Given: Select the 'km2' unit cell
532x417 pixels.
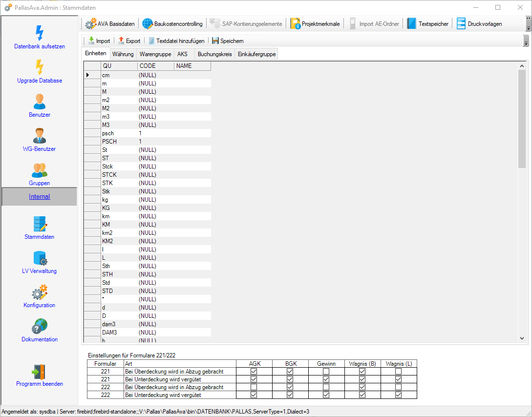Looking at the screenshot, I should pos(119,233).
